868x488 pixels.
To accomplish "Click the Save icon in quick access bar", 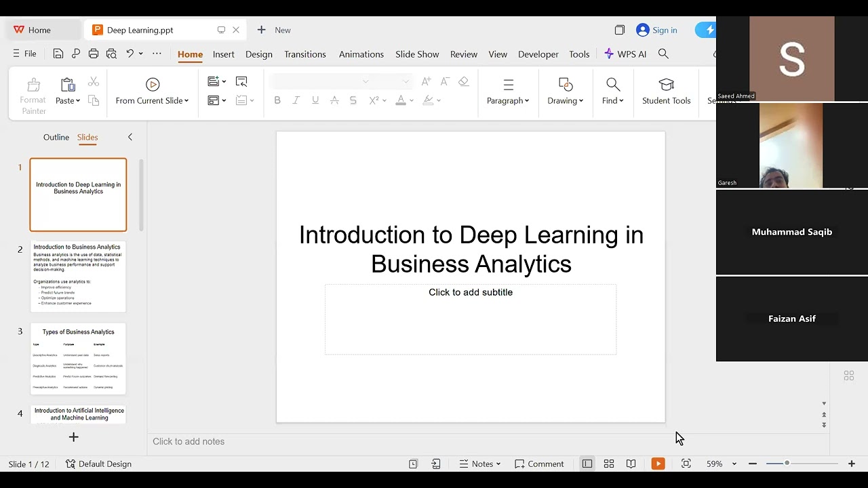I will [58, 54].
